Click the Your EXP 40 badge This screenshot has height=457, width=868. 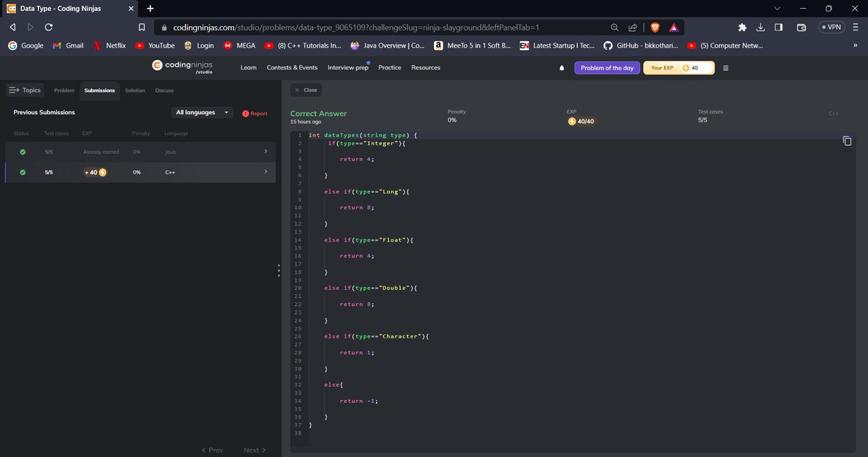point(678,68)
